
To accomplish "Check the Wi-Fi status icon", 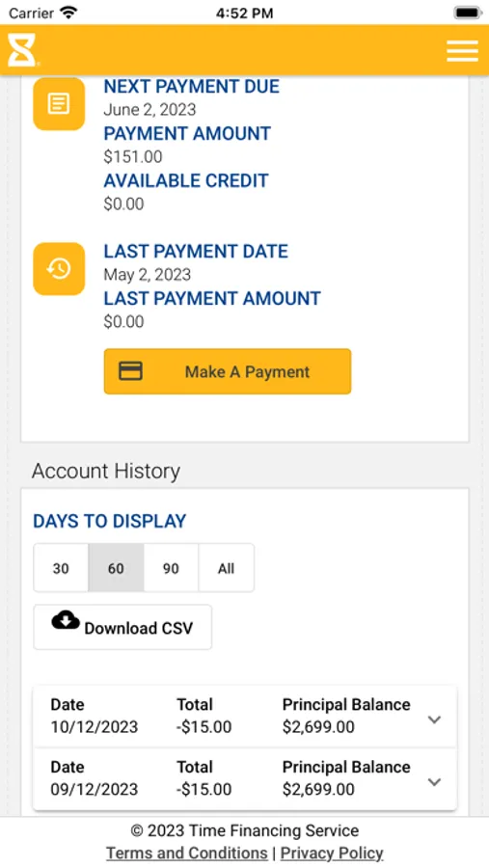I will (68, 13).
